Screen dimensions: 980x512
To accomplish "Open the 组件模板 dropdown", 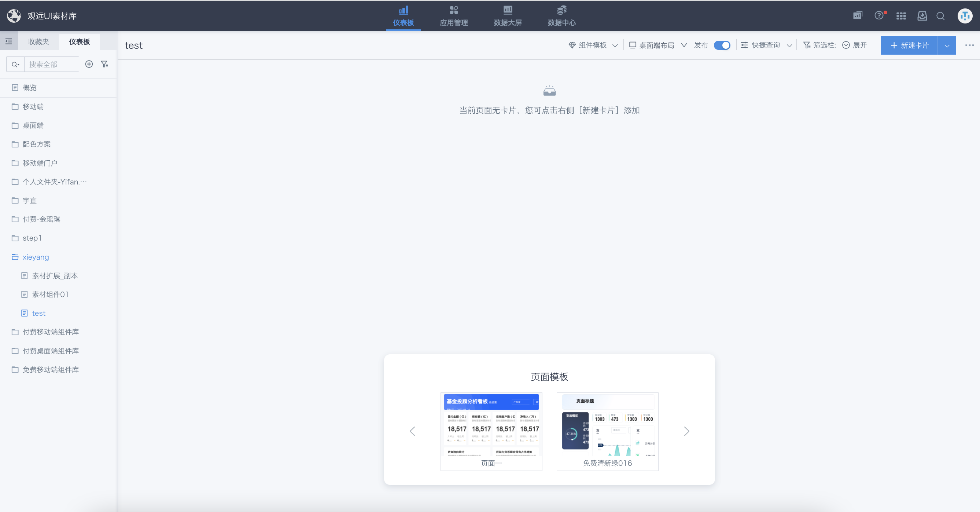I will tap(593, 45).
